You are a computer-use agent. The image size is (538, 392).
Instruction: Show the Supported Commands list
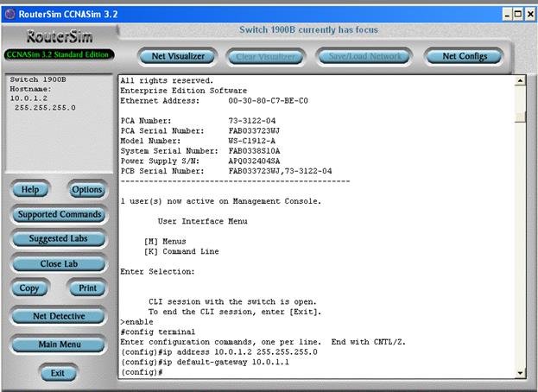coord(59,214)
